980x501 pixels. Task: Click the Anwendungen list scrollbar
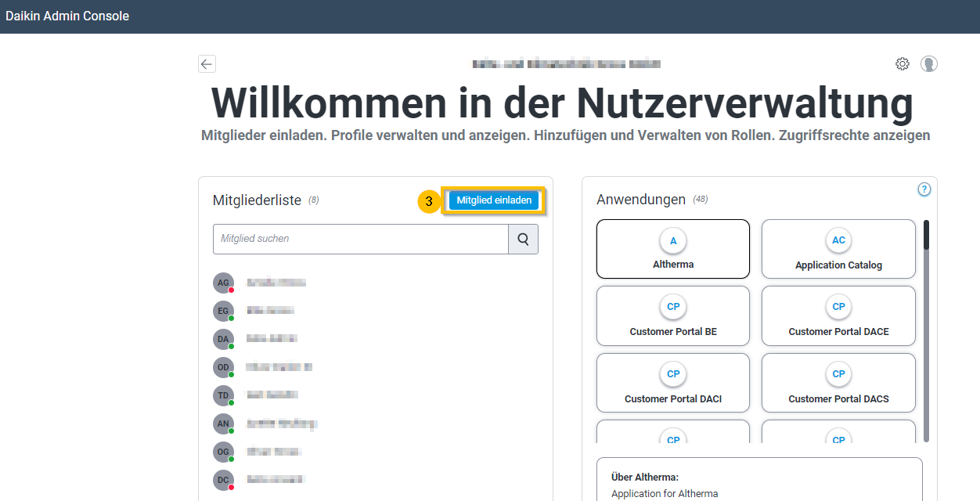(927, 330)
